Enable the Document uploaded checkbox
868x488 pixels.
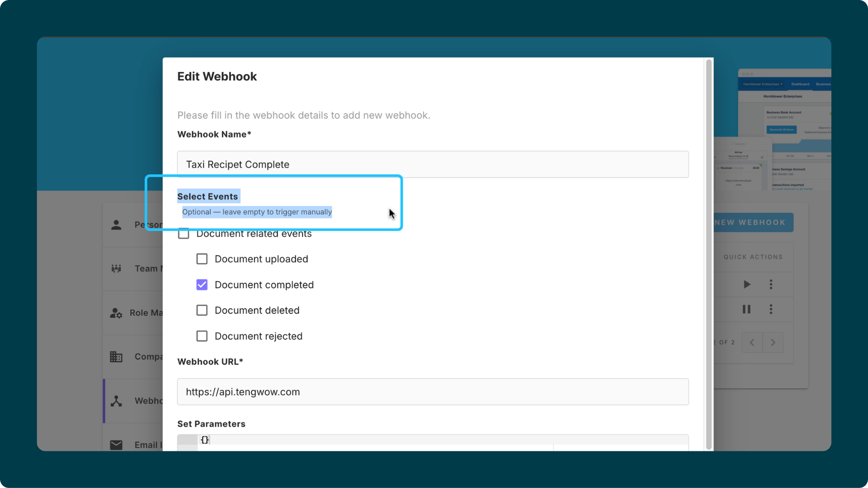[202, 259]
